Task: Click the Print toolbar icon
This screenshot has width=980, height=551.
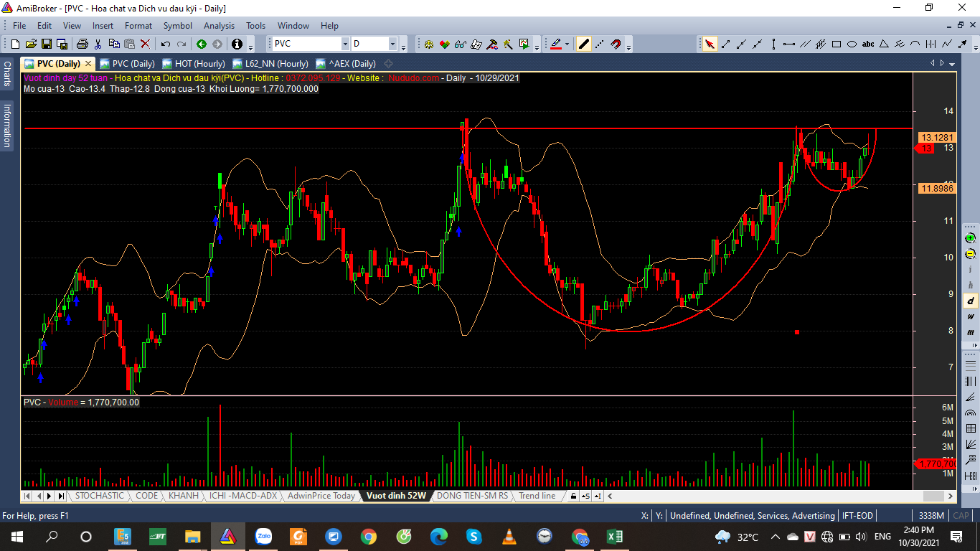Action: [x=82, y=44]
